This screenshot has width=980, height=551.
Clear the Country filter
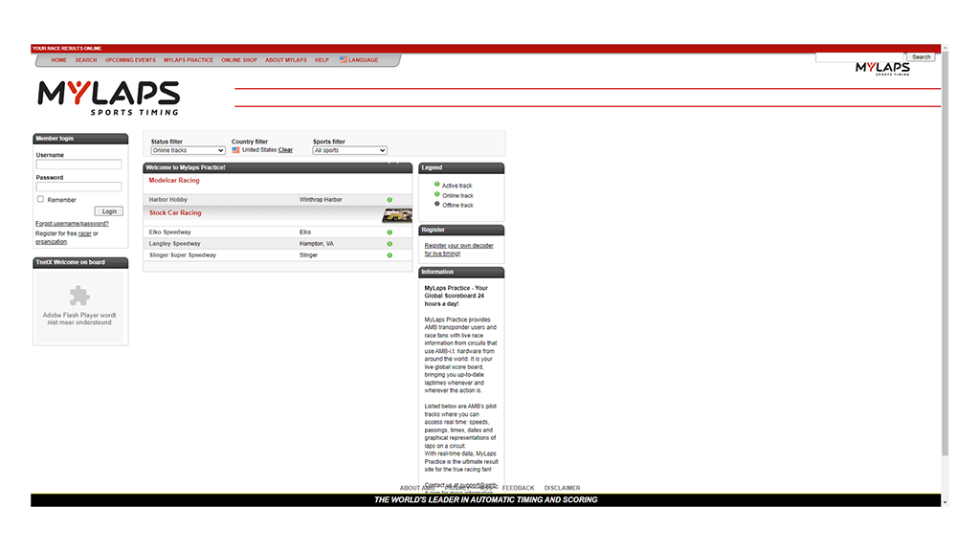(285, 150)
